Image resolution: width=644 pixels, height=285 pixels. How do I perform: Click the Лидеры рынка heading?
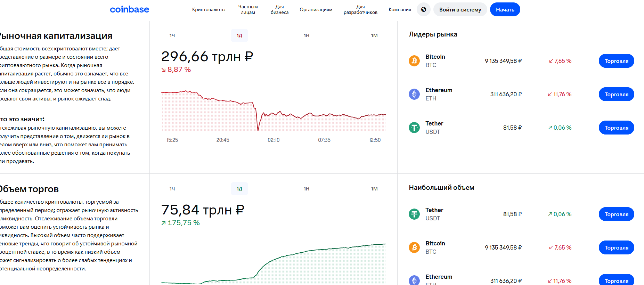pyautogui.click(x=433, y=34)
